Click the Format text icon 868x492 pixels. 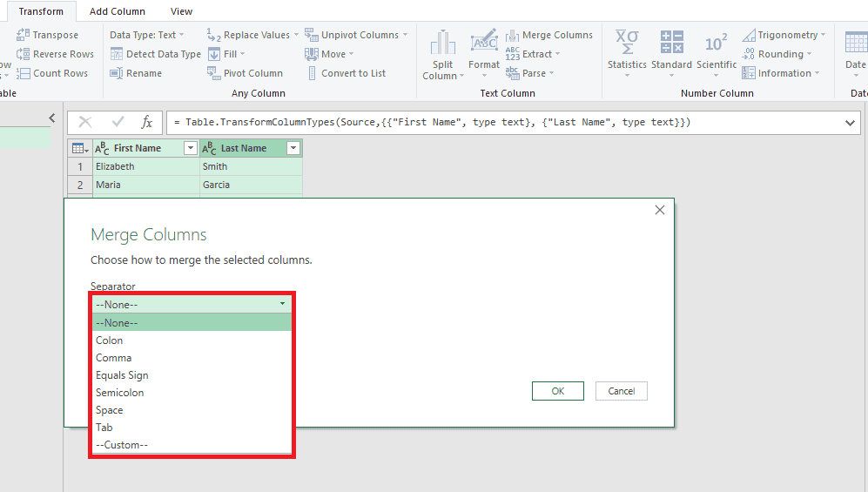(484, 42)
